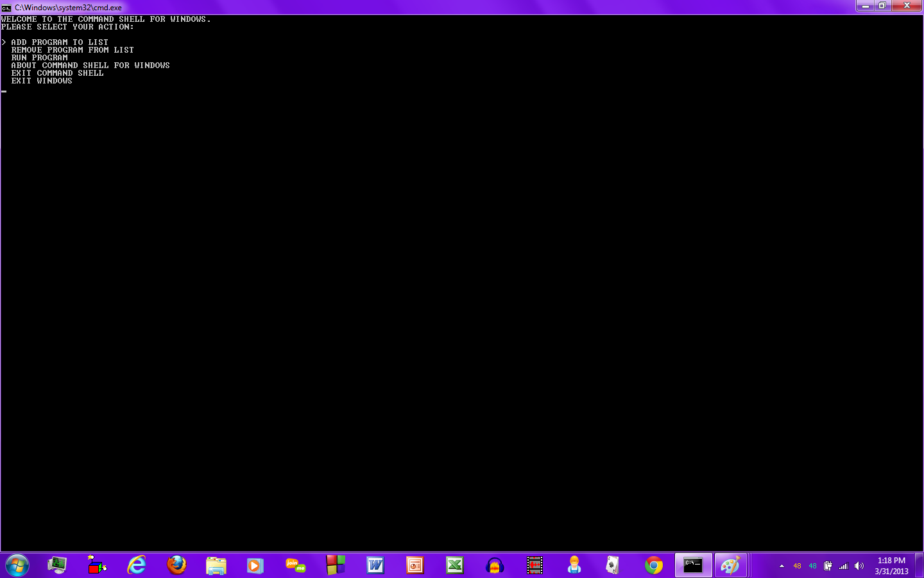Launch Internet Explorer from the taskbar
Viewport: 924px width, 578px height.
(137, 565)
